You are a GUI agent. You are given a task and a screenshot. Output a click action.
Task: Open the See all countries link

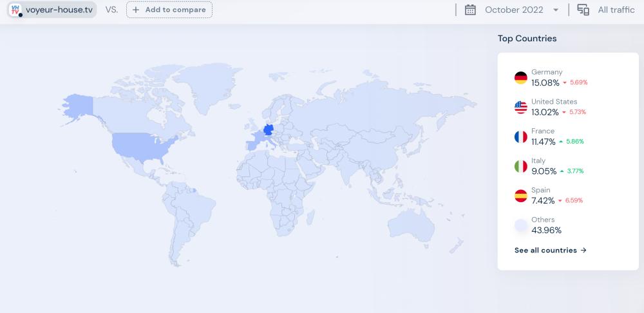551,251
